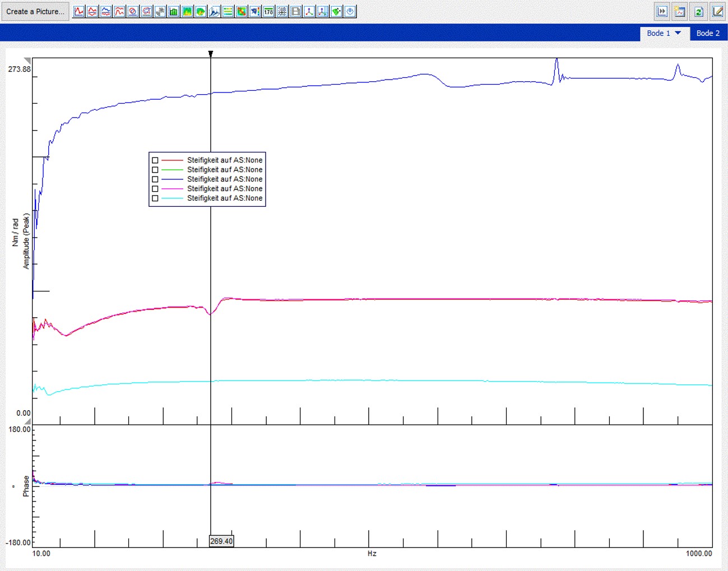728x571 pixels.
Task: Choose the filmstrip display icon in toolbar
Action: point(296,11)
